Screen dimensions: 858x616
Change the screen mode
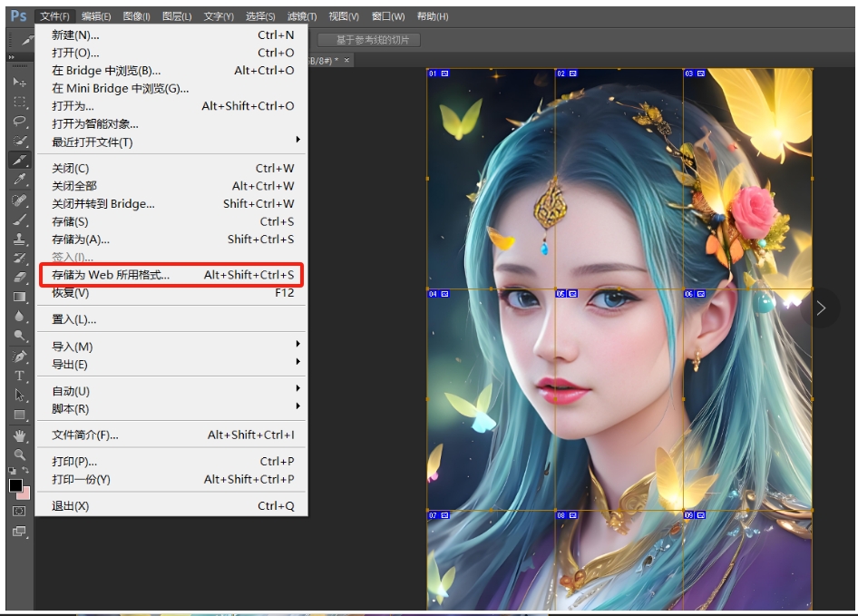point(19,531)
